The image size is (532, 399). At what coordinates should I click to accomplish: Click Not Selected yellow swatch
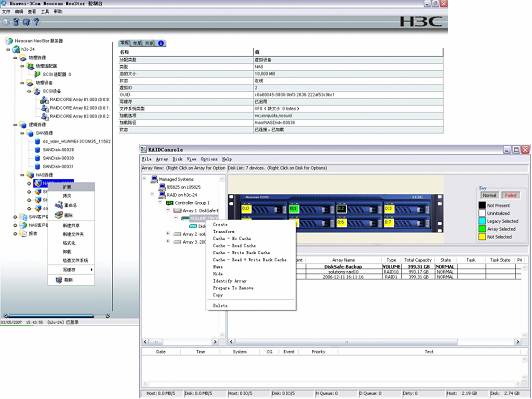(x=482, y=237)
